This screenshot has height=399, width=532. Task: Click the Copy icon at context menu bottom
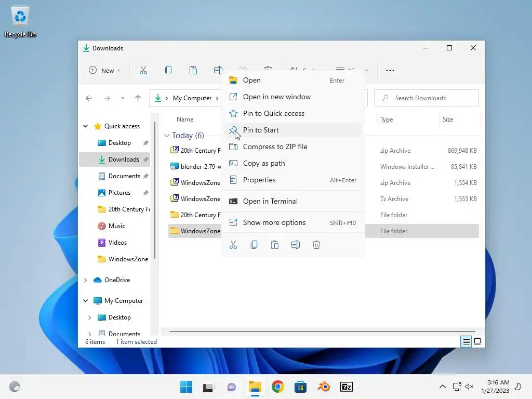pyautogui.click(x=254, y=245)
